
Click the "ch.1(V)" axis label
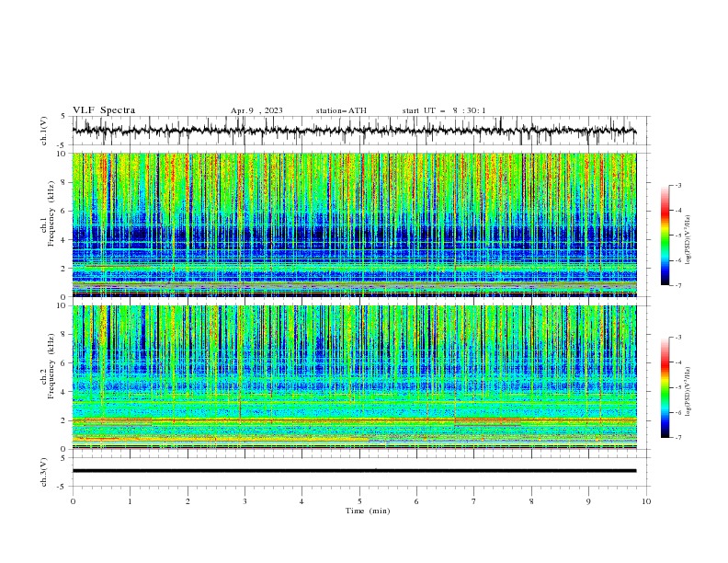44,131
